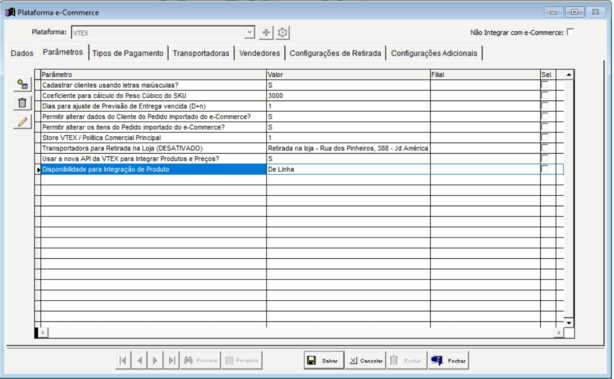Check Sel. box for Usar a nova API row

point(545,159)
